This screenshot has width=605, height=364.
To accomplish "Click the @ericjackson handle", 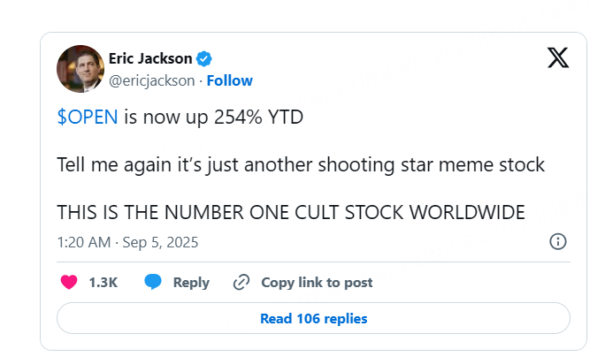I will coord(152,80).
